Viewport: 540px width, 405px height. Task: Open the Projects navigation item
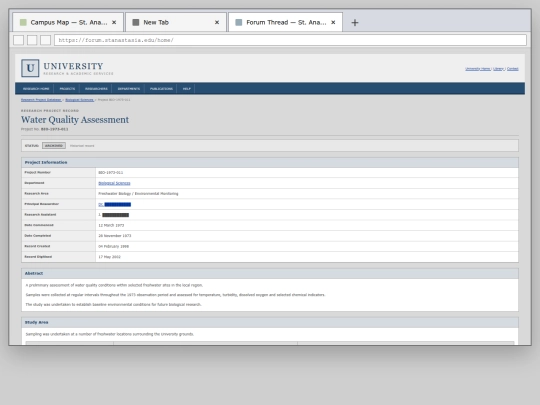click(x=67, y=89)
